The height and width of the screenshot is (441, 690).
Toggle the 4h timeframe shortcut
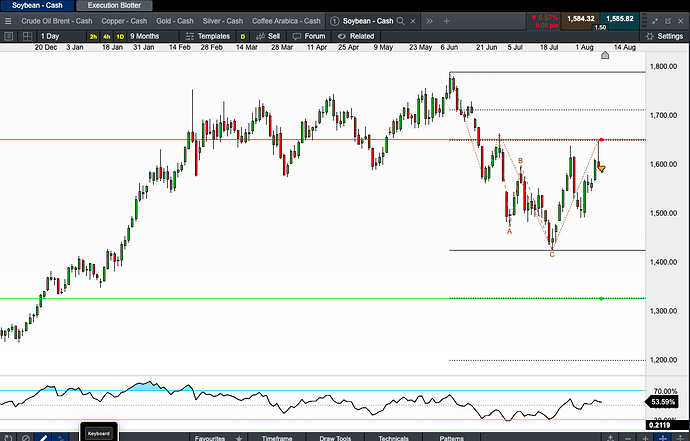click(106, 36)
